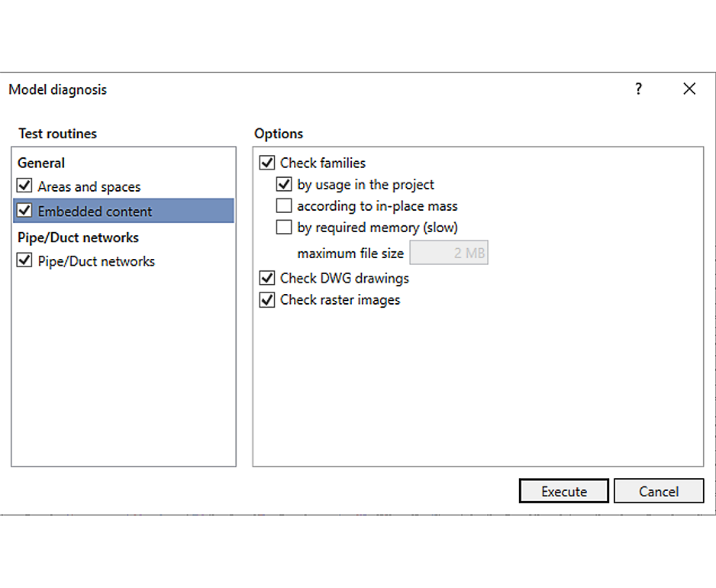Click the help question mark icon
The image size is (716, 588).
[x=638, y=89]
